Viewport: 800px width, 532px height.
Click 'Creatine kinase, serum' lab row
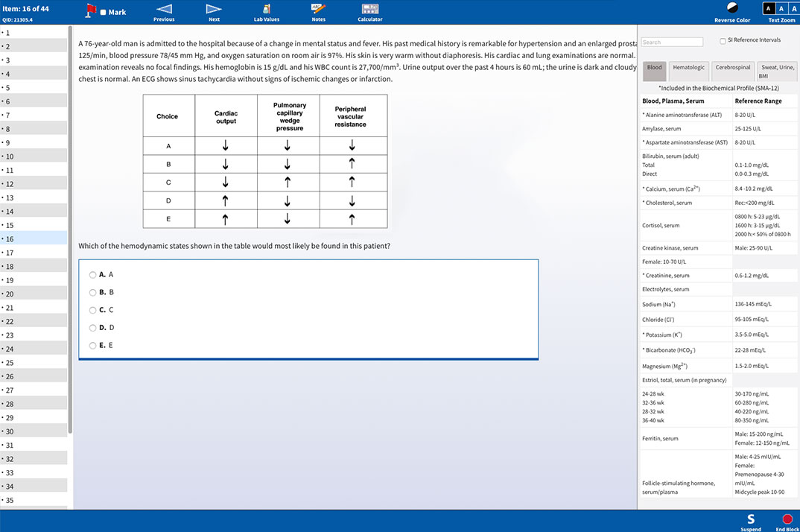point(718,248)
